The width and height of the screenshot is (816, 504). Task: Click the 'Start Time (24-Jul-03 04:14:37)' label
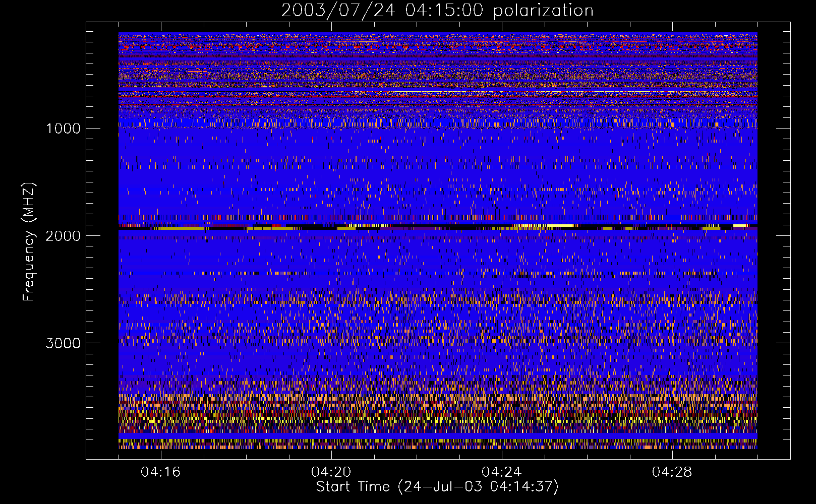point(437,487)
